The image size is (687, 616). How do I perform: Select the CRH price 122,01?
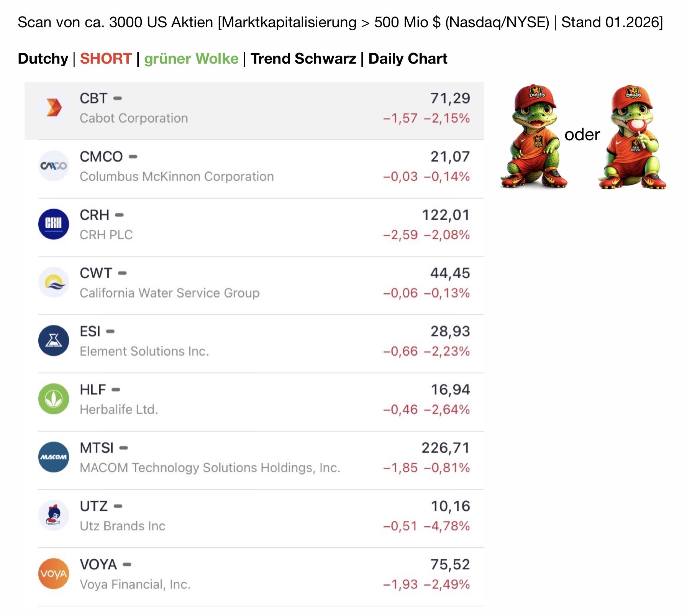click(446, 215)
